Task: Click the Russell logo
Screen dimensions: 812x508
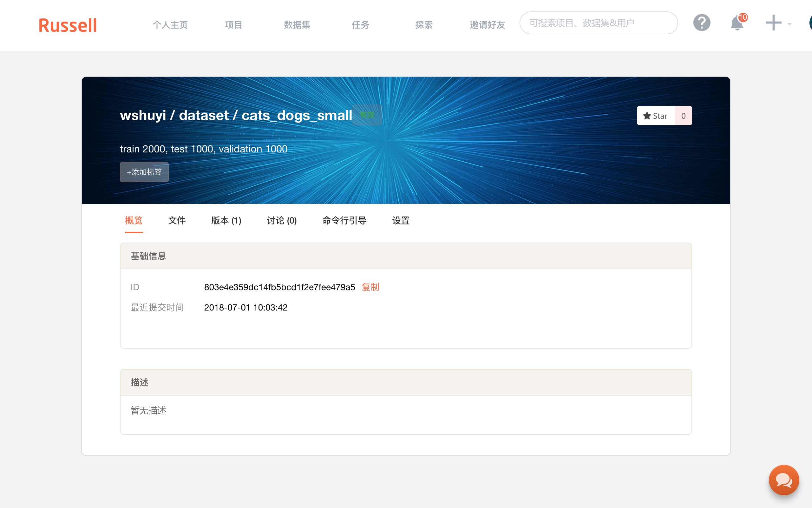Action: click(68, 25)
